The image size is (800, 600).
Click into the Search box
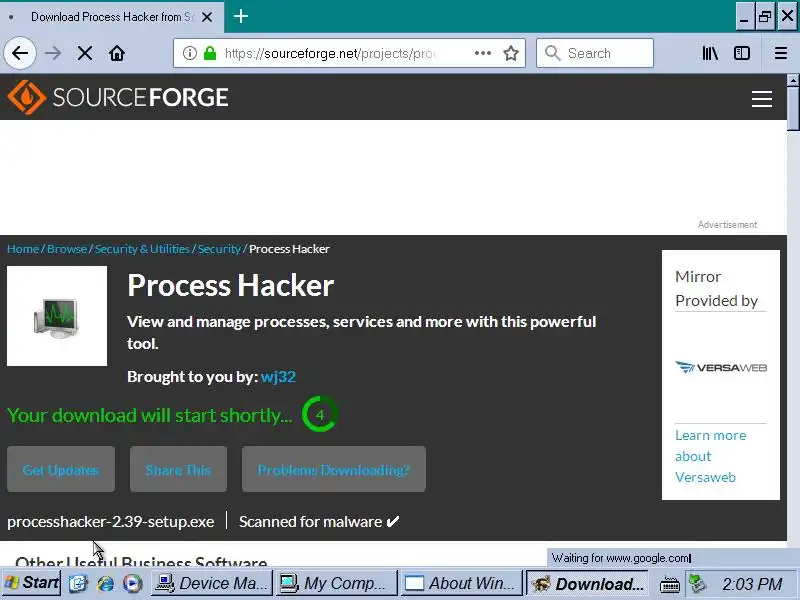pos(595,53)
